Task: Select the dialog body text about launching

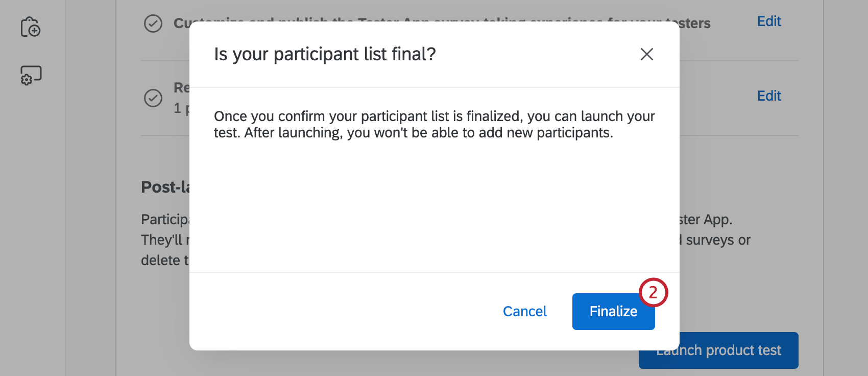Action: click(x=434, y=124)
